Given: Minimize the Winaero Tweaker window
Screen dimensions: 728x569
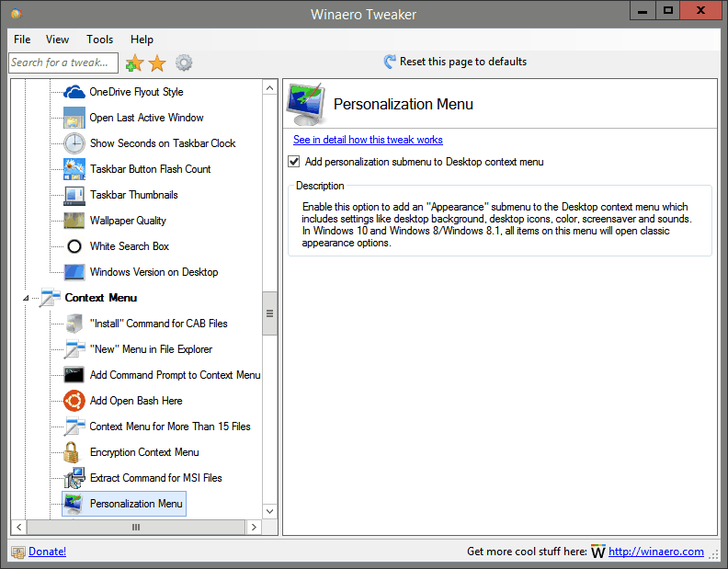Looking at the screenshot, I should tap(643, 10).
